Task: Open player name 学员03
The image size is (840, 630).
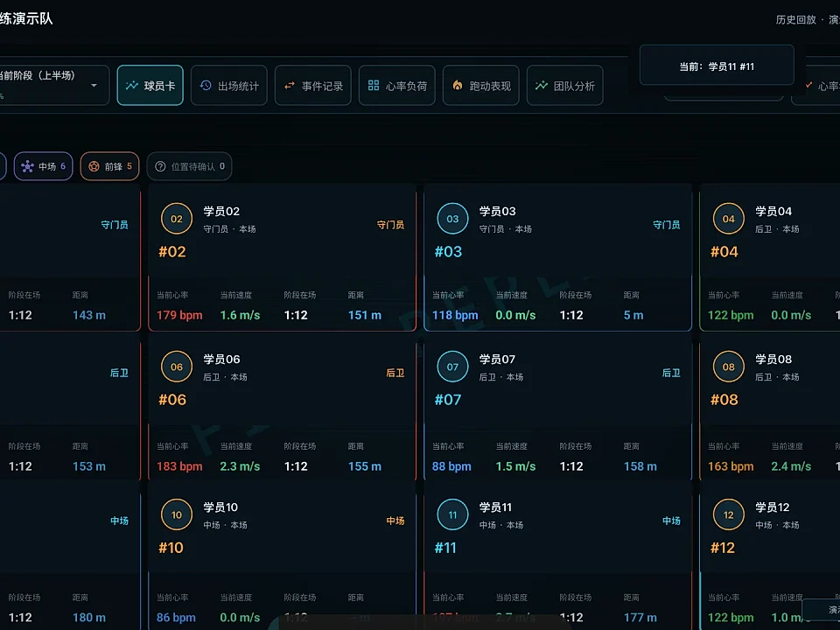Action: tap(497, 211)
